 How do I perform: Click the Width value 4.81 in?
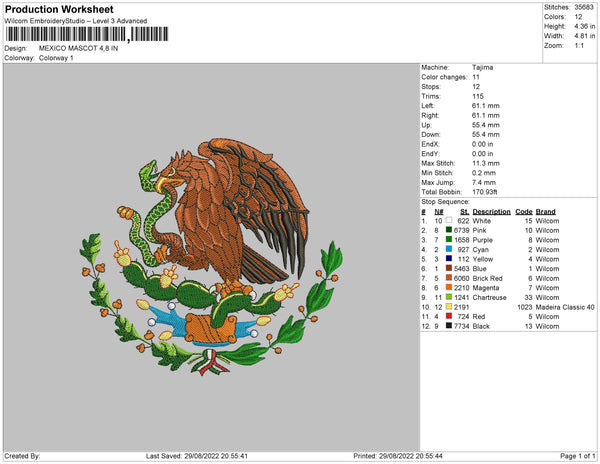pyautogui.click(x=585, y=36)
